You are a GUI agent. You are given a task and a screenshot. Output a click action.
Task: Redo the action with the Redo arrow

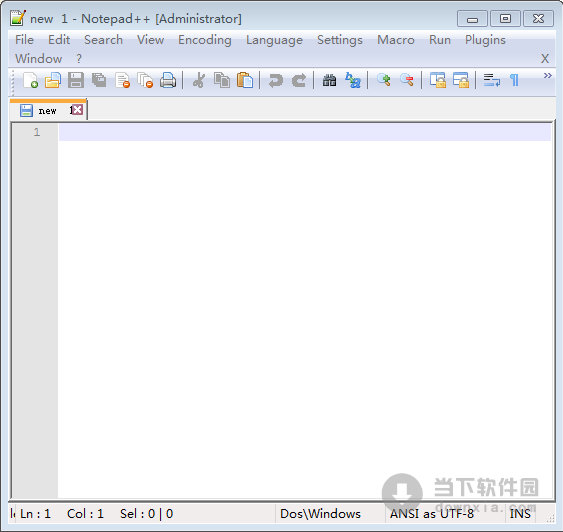299,80
